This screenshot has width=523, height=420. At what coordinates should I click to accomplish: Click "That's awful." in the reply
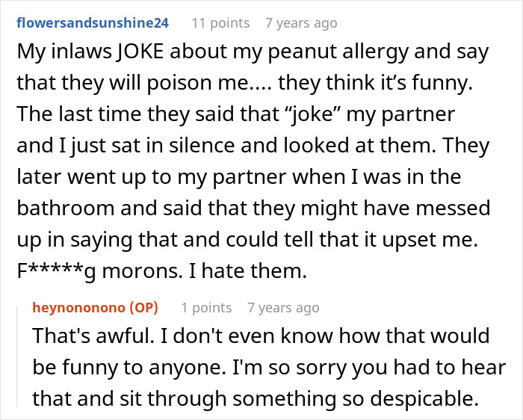(83, 336)
